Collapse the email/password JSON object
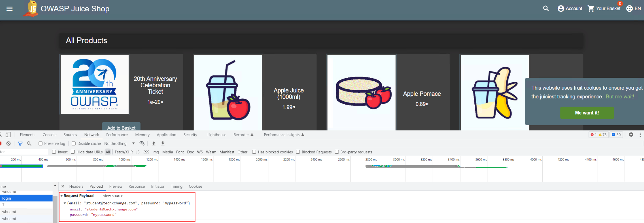644x223 pixels. (65, 203)
